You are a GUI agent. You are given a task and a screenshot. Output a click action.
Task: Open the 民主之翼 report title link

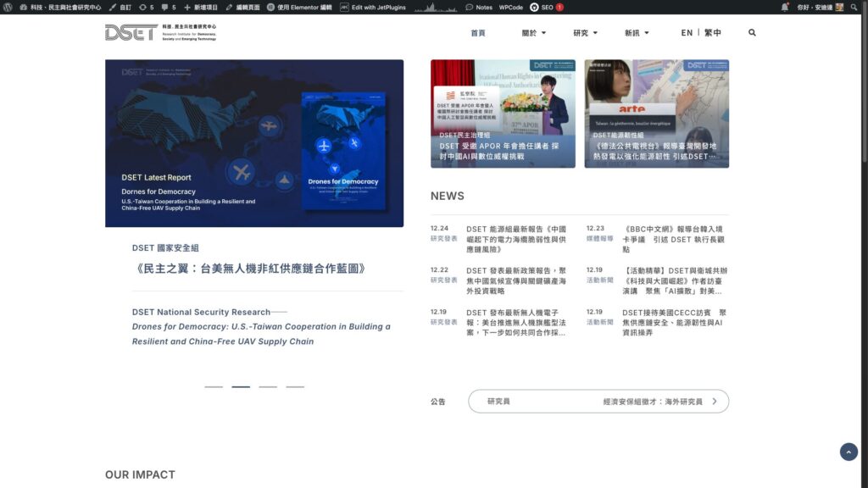(x=250, y=269)
